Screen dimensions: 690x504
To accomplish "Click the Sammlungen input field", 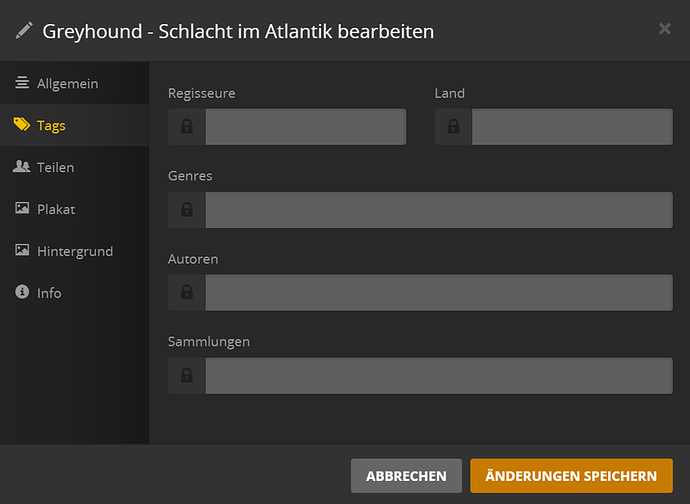I will [x=439, y=375].
